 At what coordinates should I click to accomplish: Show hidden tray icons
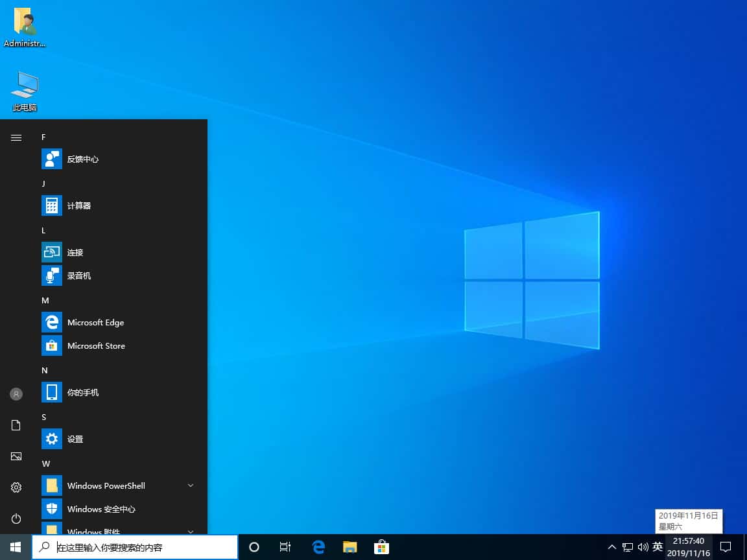[x=611, y=547]
